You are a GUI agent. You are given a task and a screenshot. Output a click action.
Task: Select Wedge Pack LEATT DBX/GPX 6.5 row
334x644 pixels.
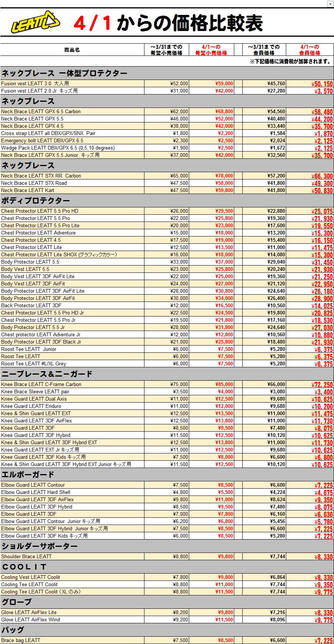[58, 148]
